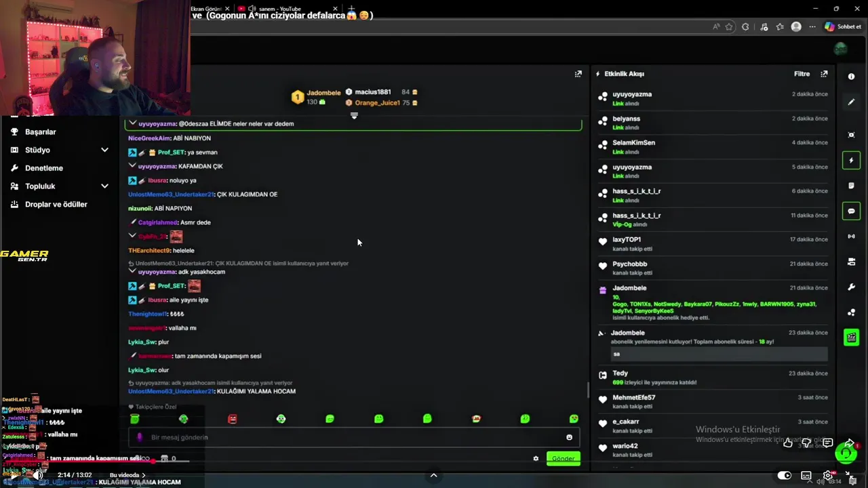Click macius1881 in the leaderboard
The image size is (868, 488).
pos(373,92)
